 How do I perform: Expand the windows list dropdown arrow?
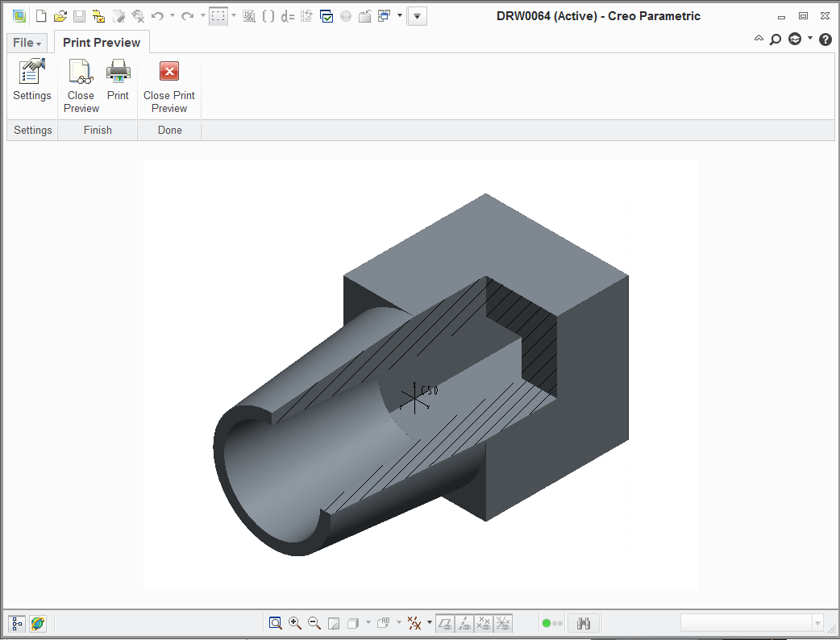coord(400,15)
